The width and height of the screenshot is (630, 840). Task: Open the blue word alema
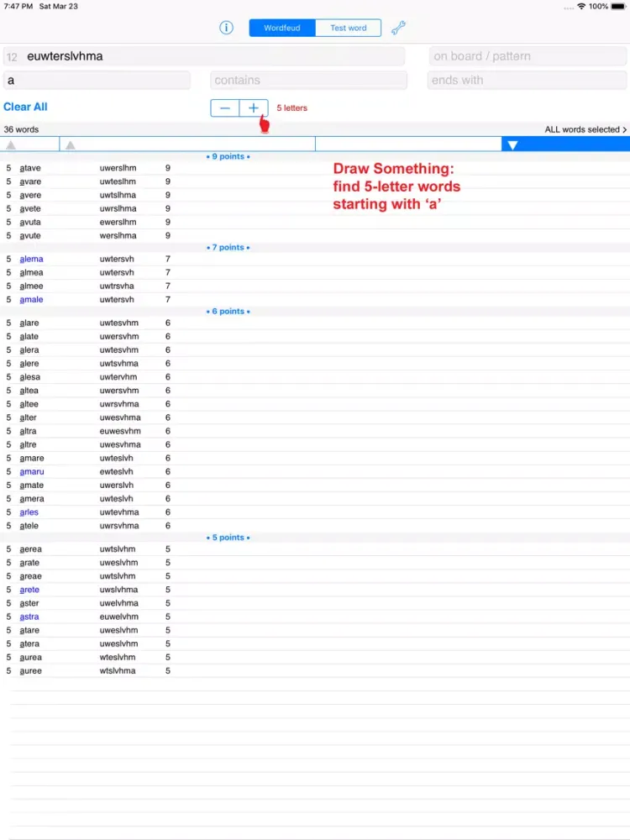(x=32, y=260)
